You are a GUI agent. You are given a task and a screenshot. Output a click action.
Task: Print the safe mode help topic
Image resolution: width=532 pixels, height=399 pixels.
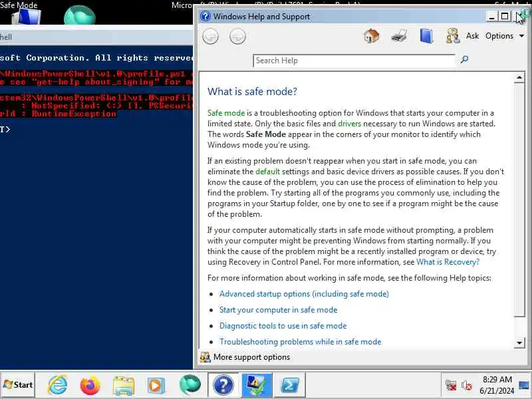click(x=399, y=36)
